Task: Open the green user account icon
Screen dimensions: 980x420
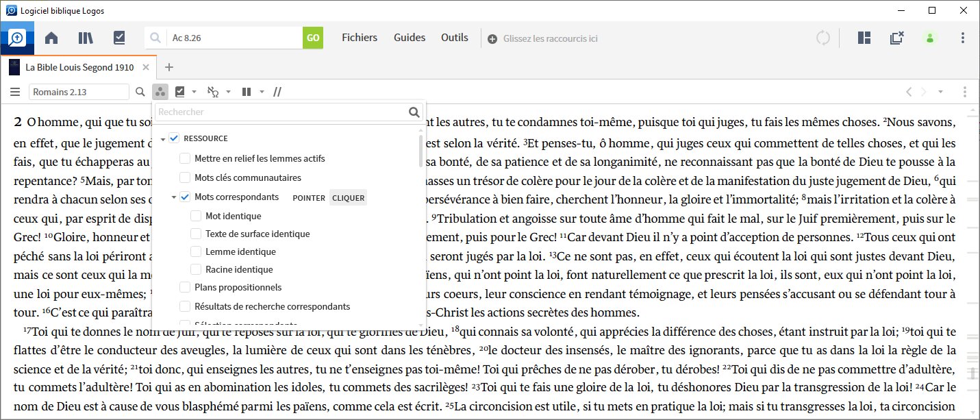Action: pos(930,38)
